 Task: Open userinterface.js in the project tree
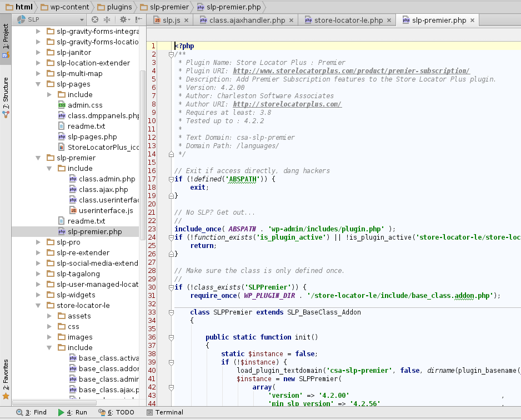[x=106, y=211]
